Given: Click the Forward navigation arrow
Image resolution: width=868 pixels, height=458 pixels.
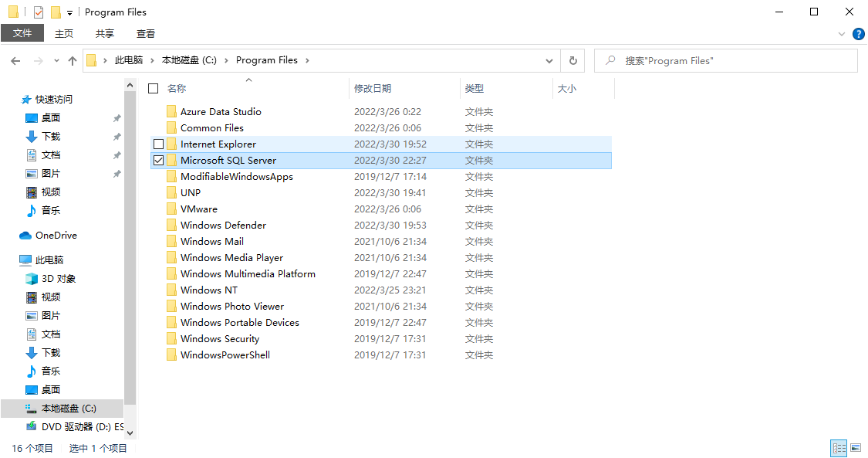Looking at the screenshot, I should pos(39,61).
